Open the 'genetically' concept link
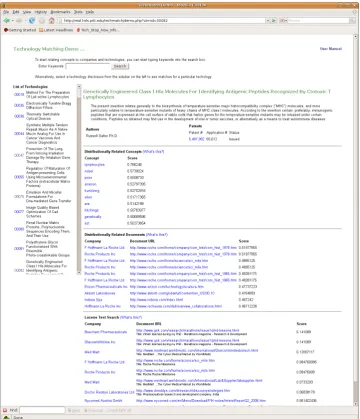 (x=93, y=217)
